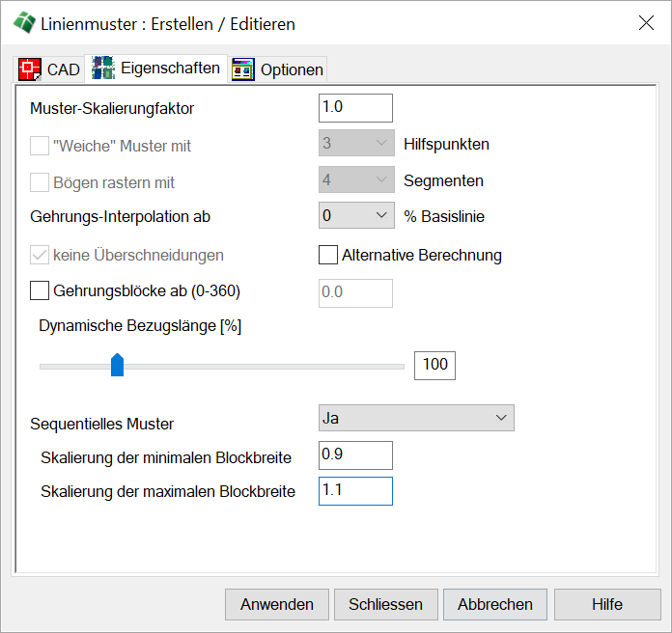Click the Muster-Skalierungsfaktor input field
672x633 pixels.
355,107
